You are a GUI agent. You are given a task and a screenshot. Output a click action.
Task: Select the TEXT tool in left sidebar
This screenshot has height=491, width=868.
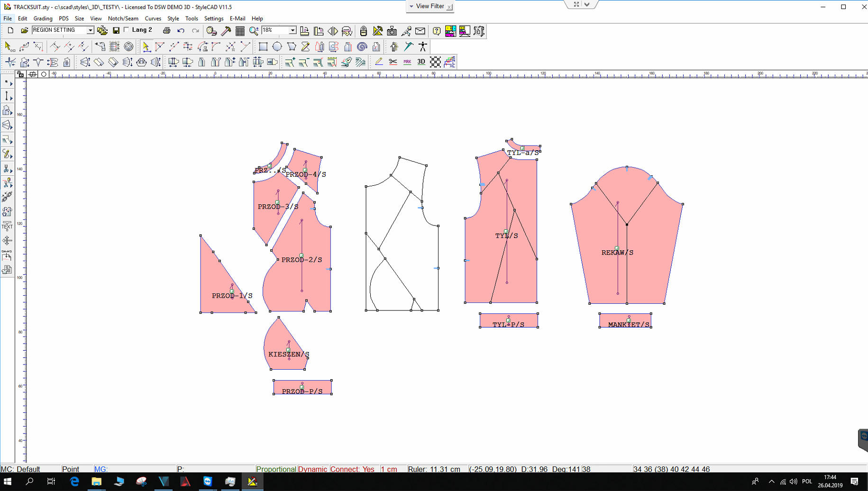[x=7, y=226]
